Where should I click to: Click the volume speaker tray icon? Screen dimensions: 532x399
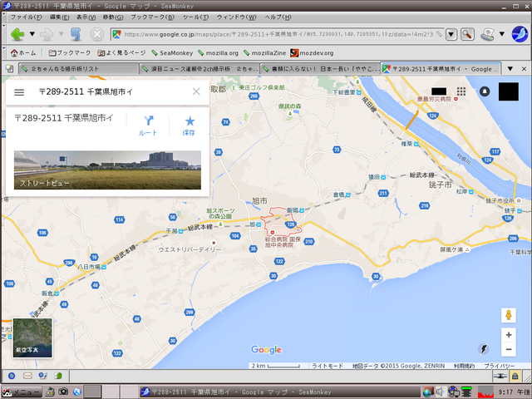pyautogui.click(x=440, y=392)
